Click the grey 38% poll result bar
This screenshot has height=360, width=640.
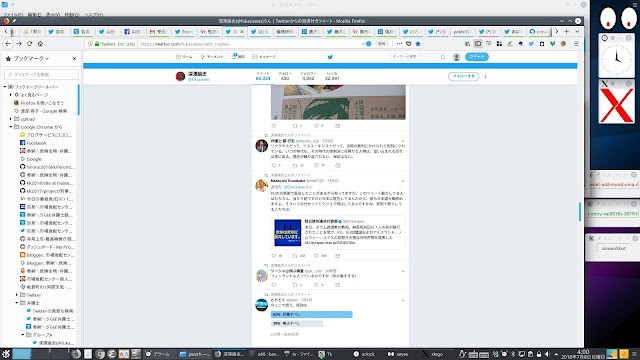point(297,323)
